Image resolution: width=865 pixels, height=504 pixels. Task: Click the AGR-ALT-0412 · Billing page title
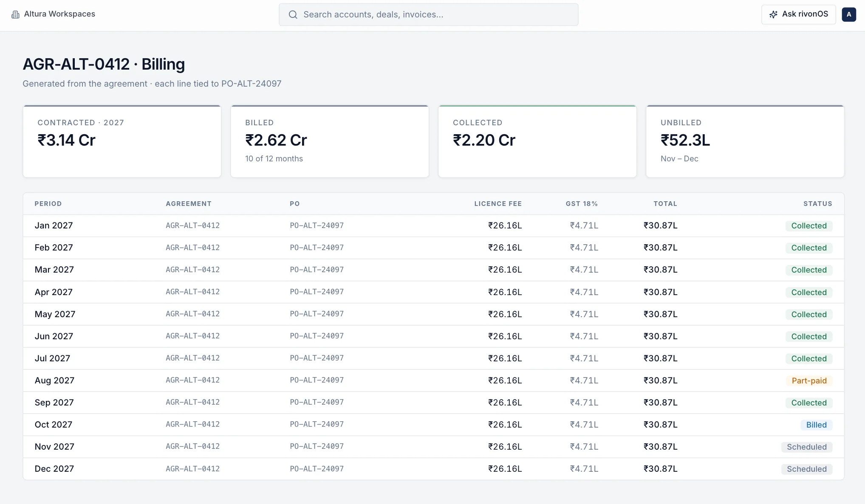(x=104, y=64)
